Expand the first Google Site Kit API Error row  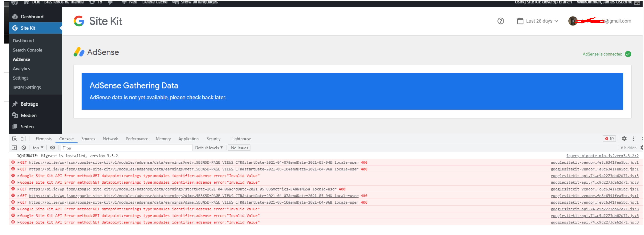tap(18, 176)
